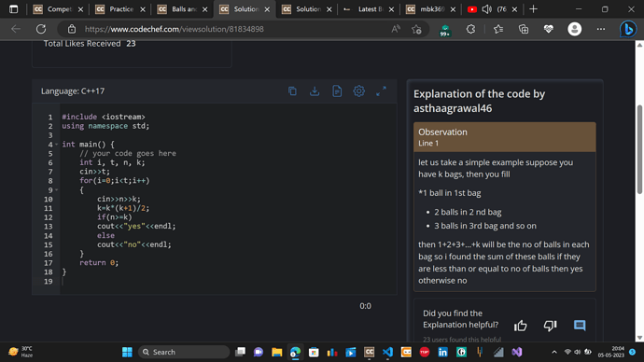Click code line 11 'k=k*(k+1)/2;'
Image resolution: width=644 pixels, height=362 pixels.
(x=123, y=208)
